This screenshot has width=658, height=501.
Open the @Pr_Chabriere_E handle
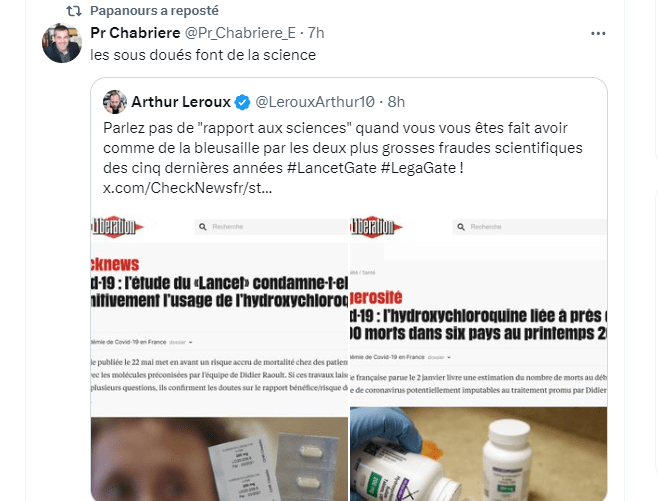coord(240,33)
